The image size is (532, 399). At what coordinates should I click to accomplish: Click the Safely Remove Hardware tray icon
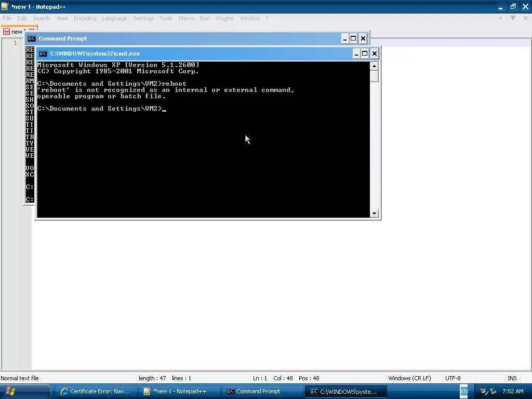(493, 392)
